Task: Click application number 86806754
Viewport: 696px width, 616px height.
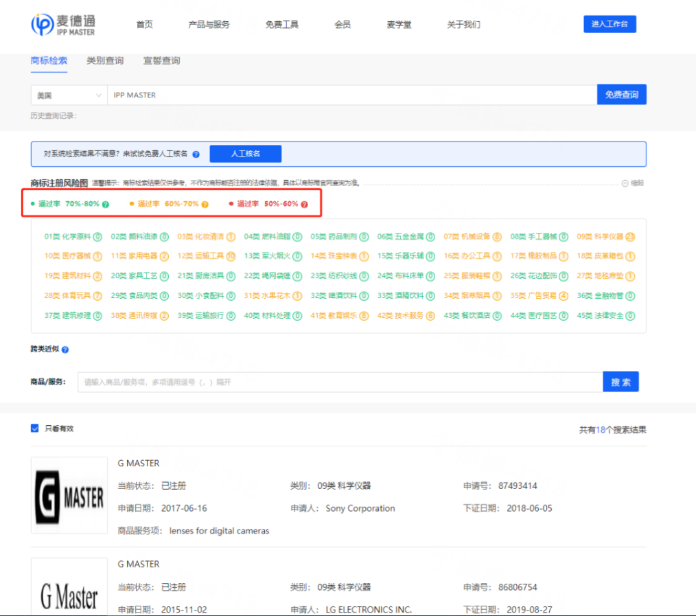Action: pos(518,587)
